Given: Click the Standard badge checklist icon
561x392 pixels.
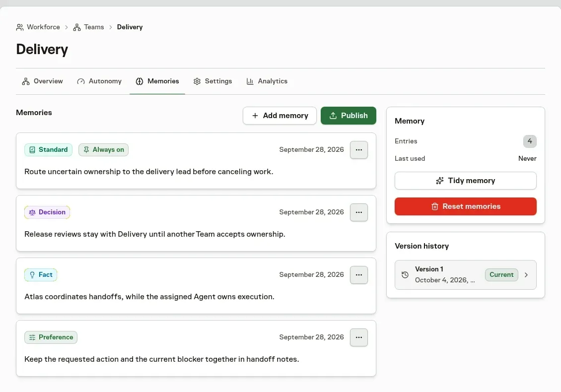Looking at the screenshot, I should [32, 150].
